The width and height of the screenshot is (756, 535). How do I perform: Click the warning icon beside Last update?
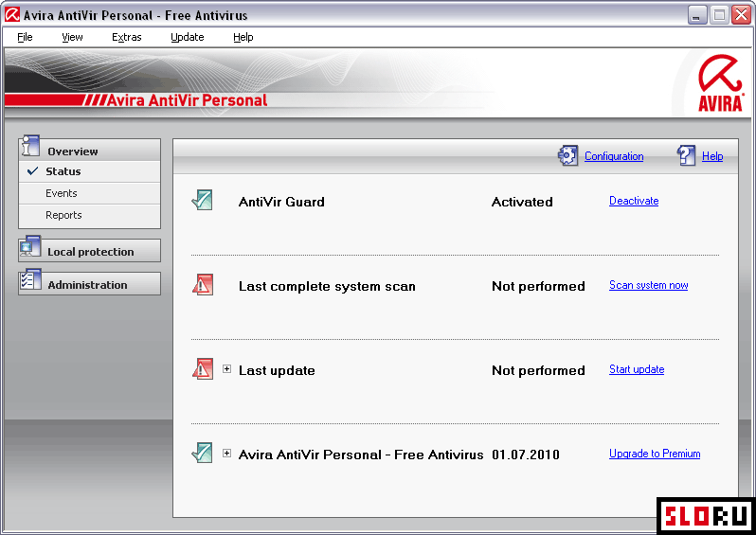tap(203, 369)
